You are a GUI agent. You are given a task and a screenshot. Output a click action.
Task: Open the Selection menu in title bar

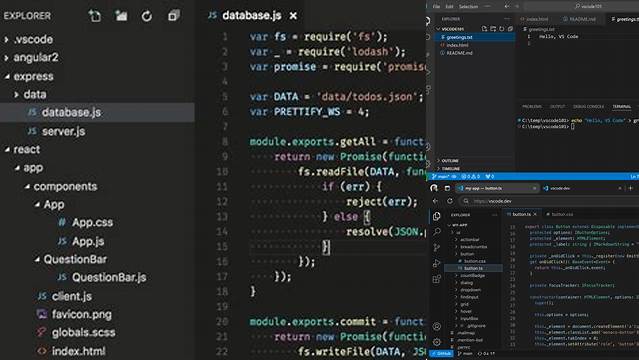(x=469, y=7)
